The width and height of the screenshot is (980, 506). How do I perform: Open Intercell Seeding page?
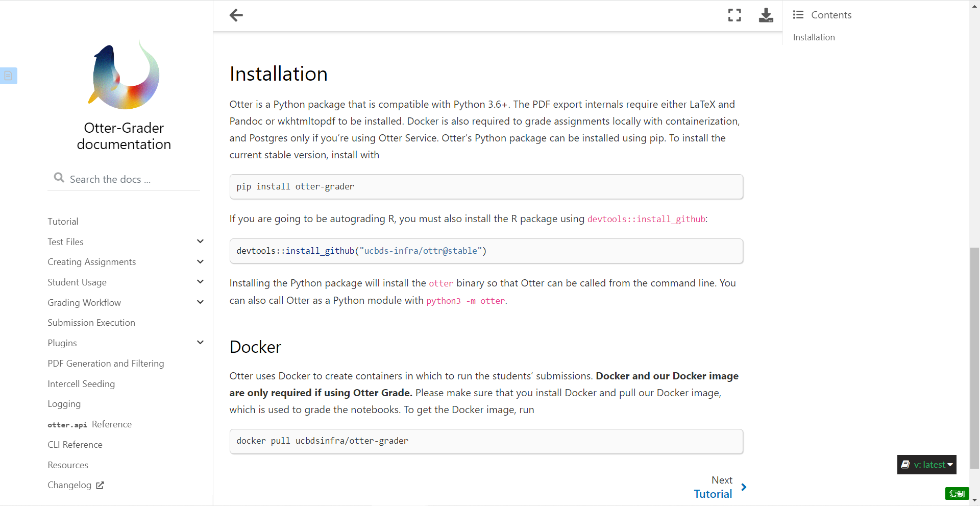(81, 384)
